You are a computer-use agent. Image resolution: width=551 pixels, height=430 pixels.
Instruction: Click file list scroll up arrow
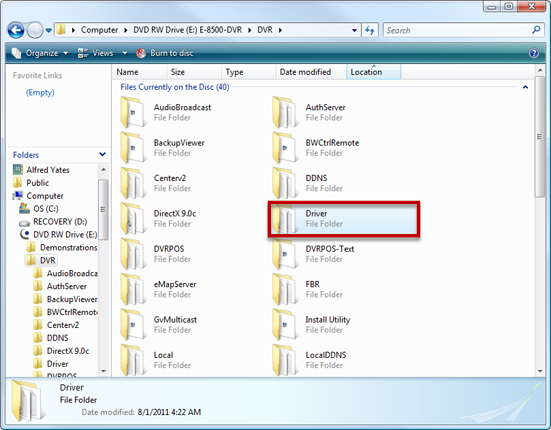pyautogui.click(x=540, y=71)
